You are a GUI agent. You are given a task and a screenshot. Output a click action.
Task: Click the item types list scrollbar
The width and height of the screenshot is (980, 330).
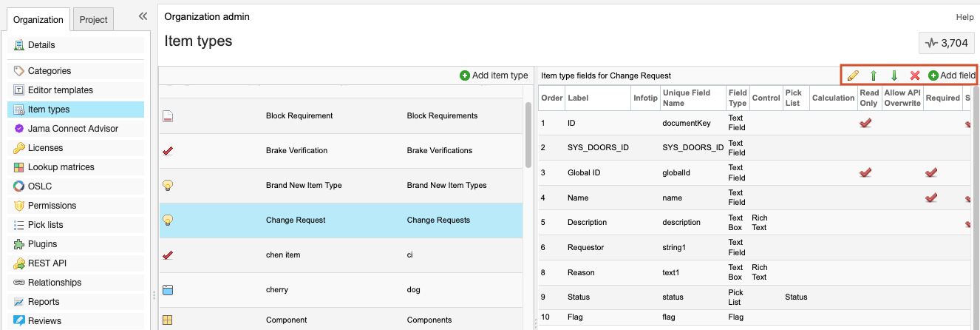(528, 135)
